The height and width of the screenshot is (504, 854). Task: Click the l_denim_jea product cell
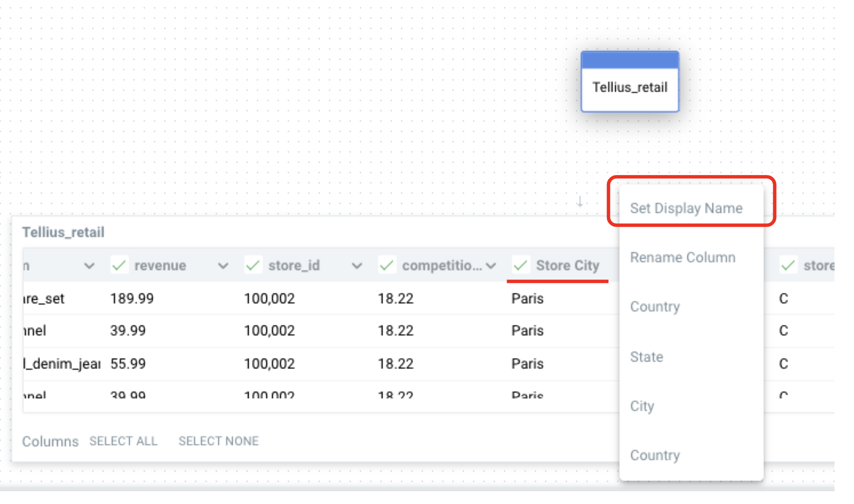pyautogui.click(x=62, y=364)
